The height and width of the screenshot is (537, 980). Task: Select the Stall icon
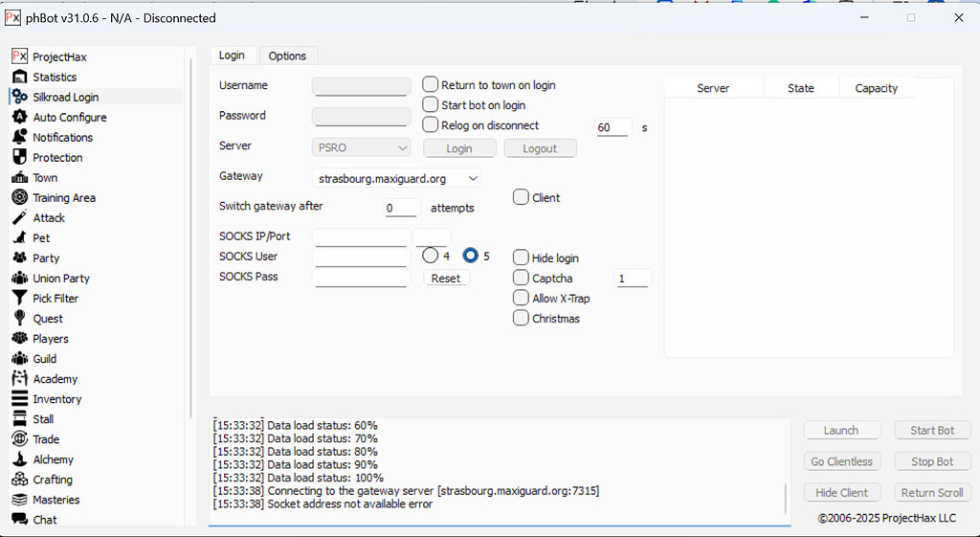point(20,419)
